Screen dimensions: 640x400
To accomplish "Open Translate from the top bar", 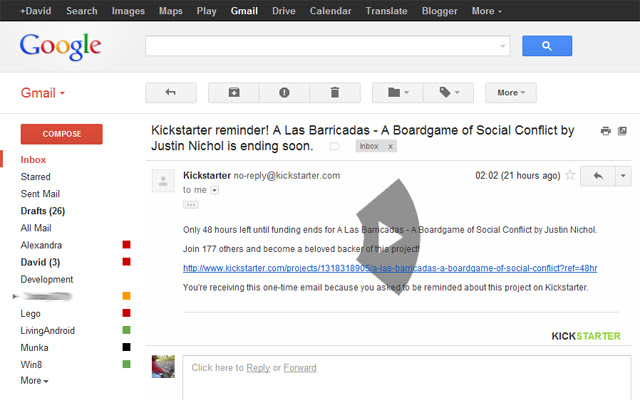I will point(387,11).
